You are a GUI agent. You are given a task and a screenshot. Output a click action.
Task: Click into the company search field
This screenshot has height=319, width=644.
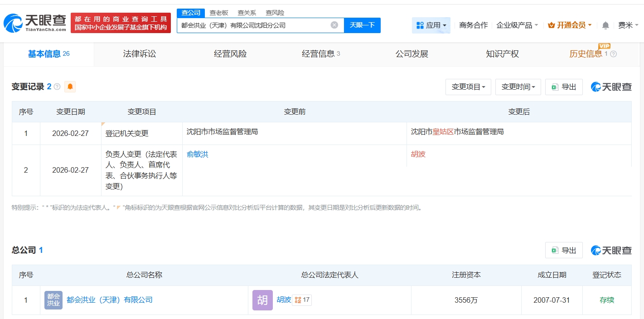(x=254, y=25)
